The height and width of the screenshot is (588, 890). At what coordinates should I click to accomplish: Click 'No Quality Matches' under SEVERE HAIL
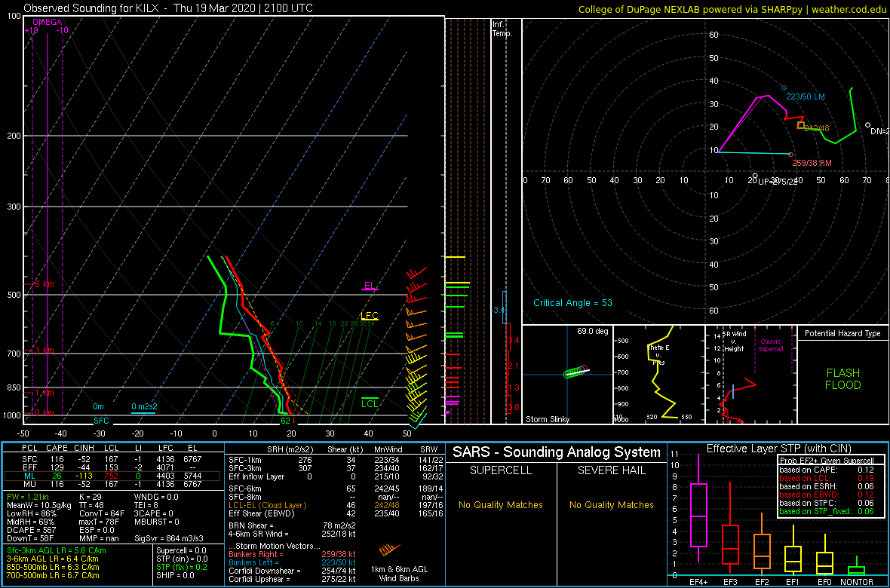[x=611, y=504]
